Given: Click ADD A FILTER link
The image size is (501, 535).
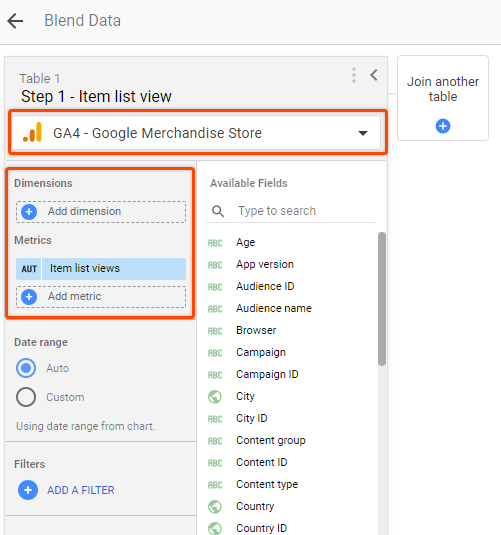Looking at the screenshot, I should click(x=81, y=490).
